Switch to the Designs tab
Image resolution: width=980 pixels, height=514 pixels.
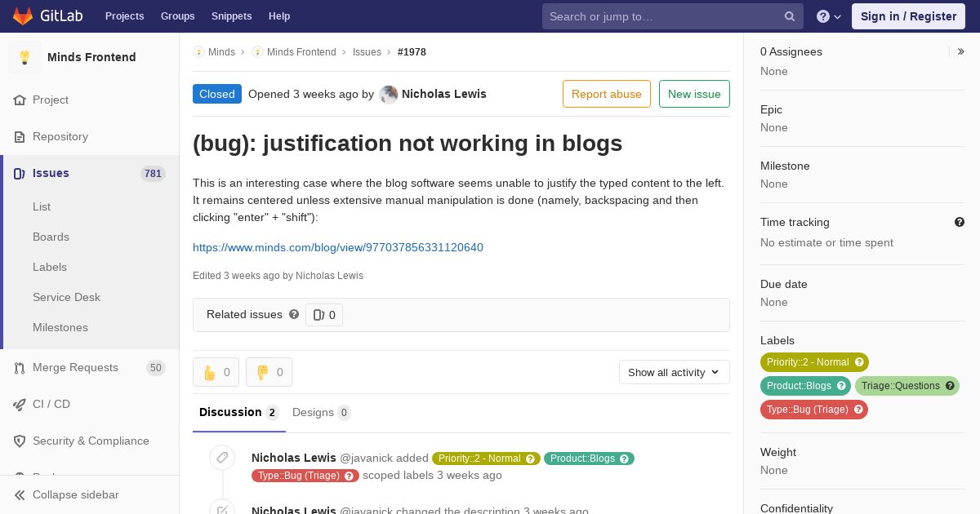click(321, 413)
